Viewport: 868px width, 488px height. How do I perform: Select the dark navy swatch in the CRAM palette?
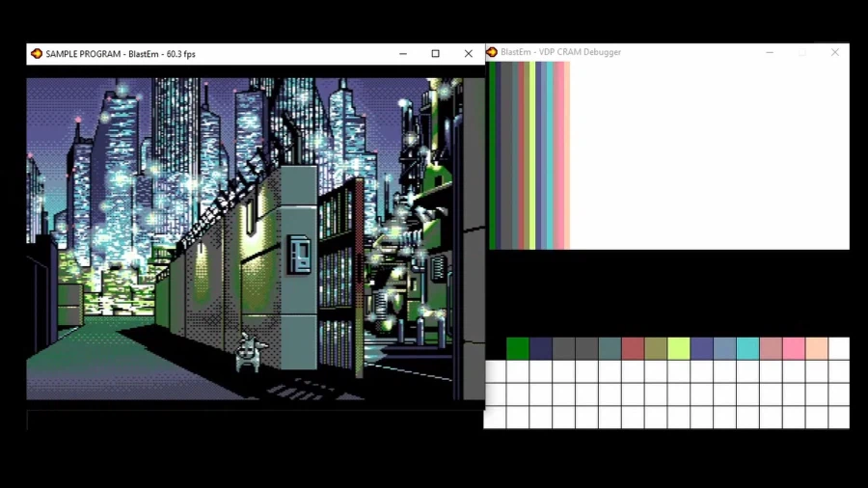[541, 348]
